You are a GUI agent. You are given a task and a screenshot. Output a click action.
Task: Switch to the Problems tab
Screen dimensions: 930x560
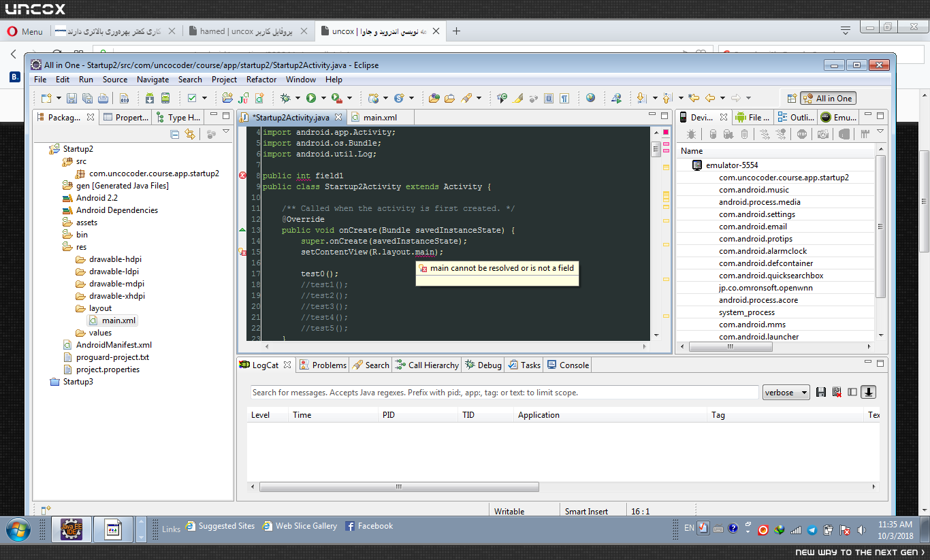click(323, 365)
